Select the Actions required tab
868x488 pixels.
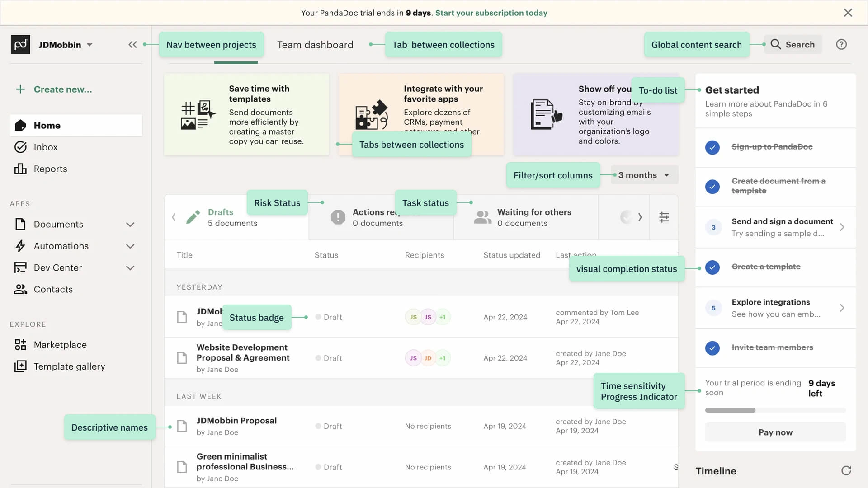coord(381,217)
